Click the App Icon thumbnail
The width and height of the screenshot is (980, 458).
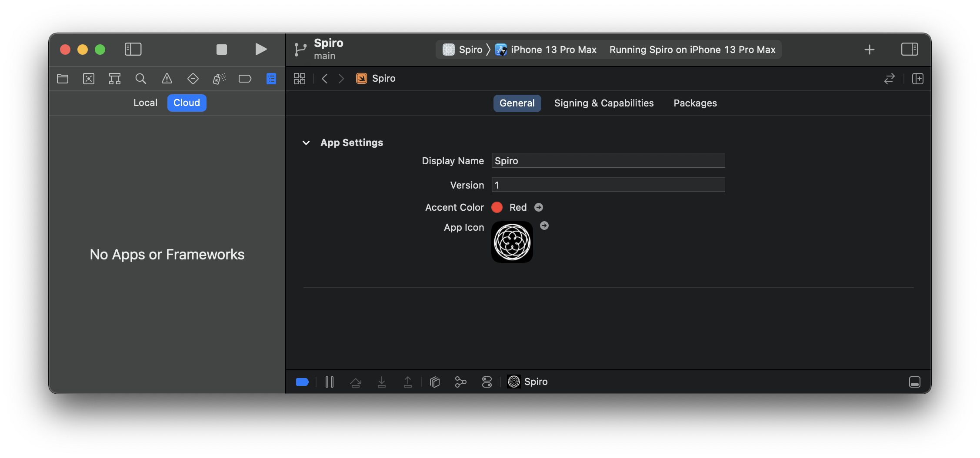click(512, 242)
